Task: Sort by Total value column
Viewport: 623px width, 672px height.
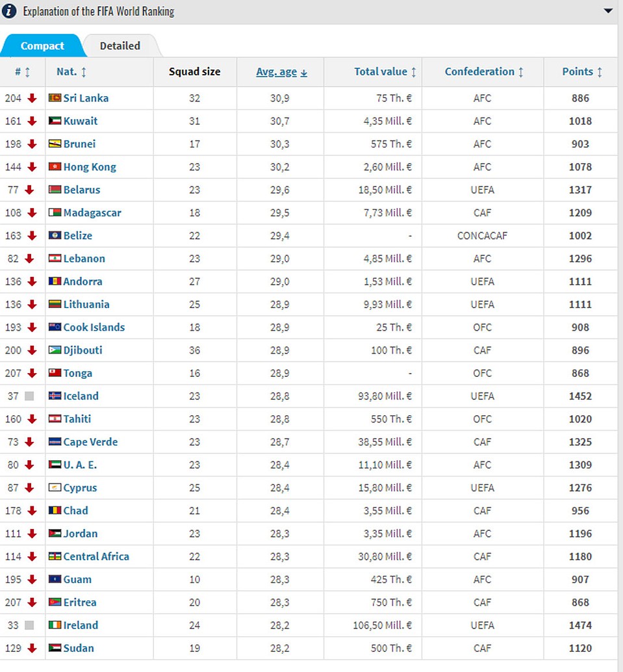Action: tap(385, 71)
